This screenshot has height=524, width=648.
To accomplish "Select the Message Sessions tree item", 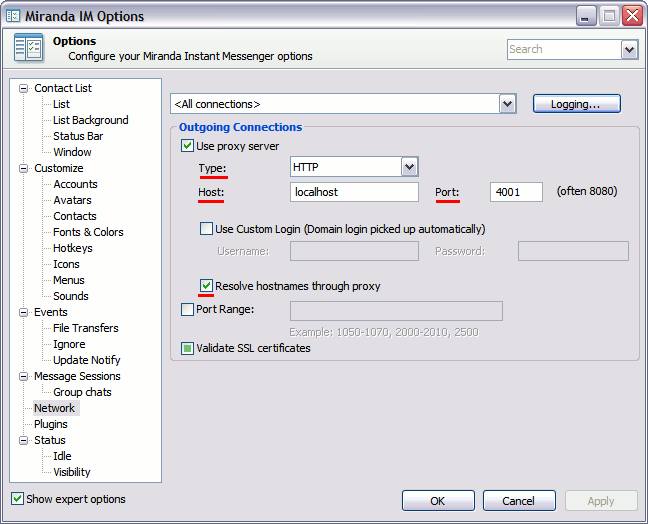I will pos(77,376).
